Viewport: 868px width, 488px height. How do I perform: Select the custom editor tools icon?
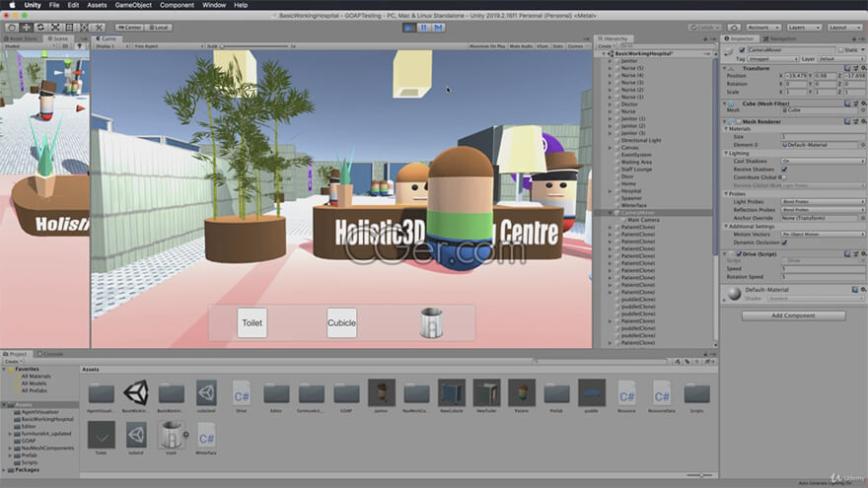pyautogui.click(x=99, y=28)
